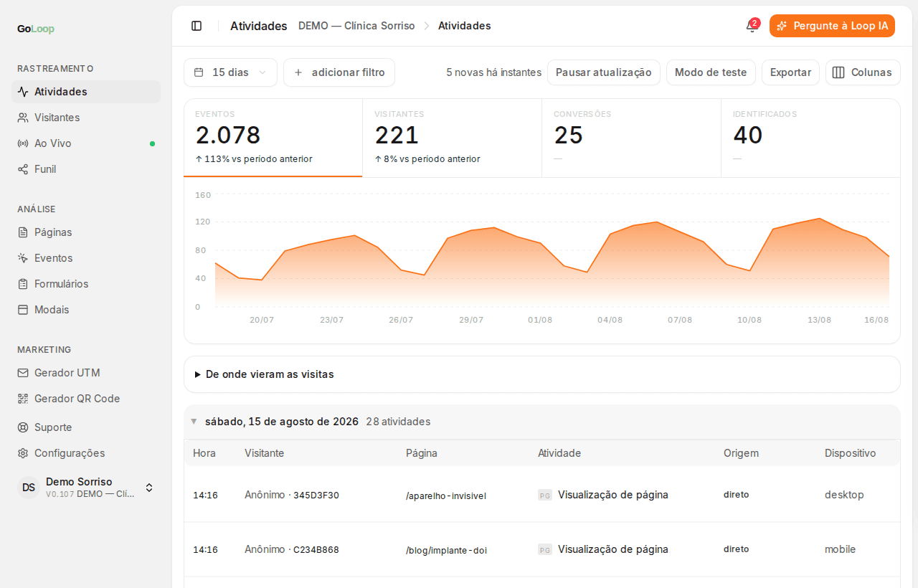Click the Gerador QR Code icon
The height and width of the screenshot is (588, 918).
click(23, 399)
